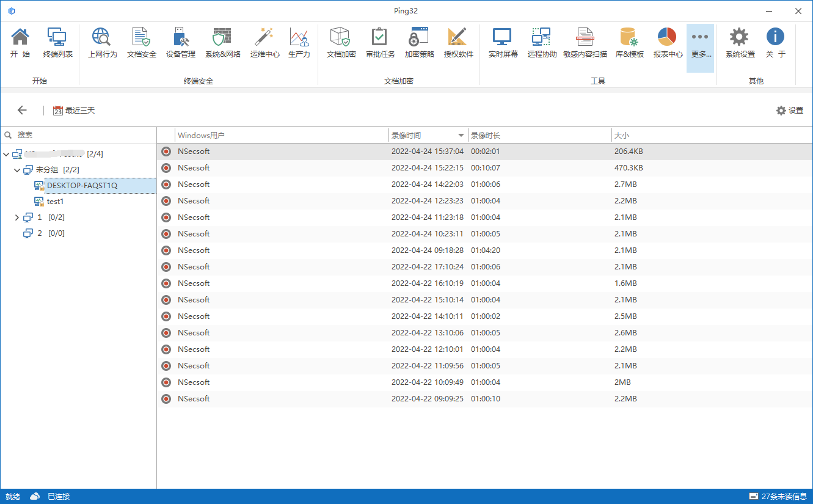Select the row dated 2022-04-22 09:09:25
The image size is (813, 504).
485,399
